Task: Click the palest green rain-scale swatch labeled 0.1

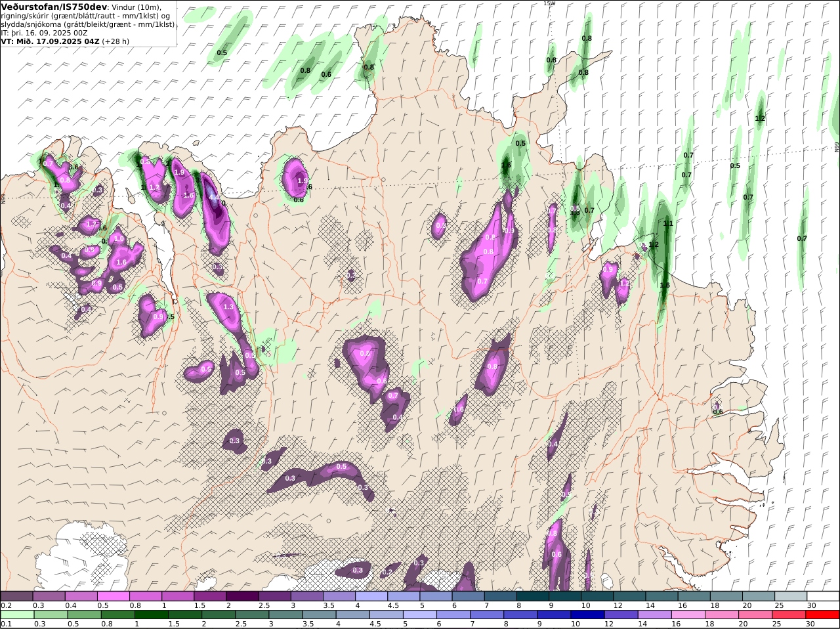Action: pos(16,615)
